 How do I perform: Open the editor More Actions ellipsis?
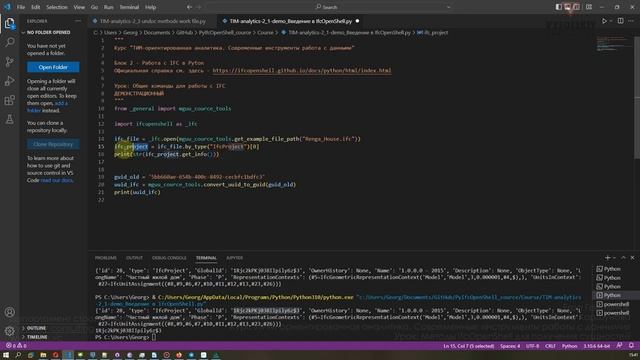coord(631,21)
